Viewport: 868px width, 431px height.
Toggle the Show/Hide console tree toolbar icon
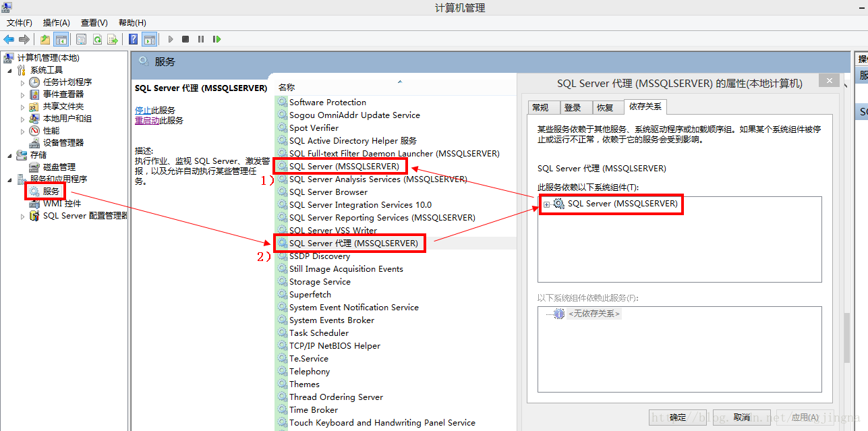(61, 39)
